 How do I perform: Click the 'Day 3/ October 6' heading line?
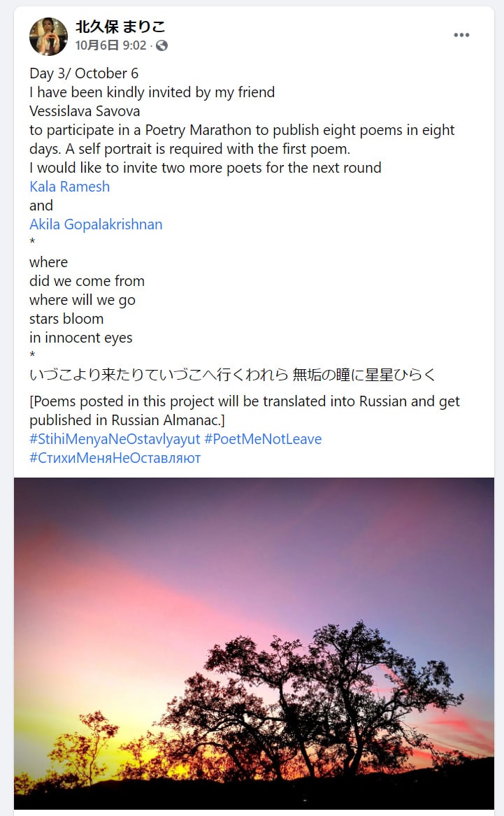[85, 73]
